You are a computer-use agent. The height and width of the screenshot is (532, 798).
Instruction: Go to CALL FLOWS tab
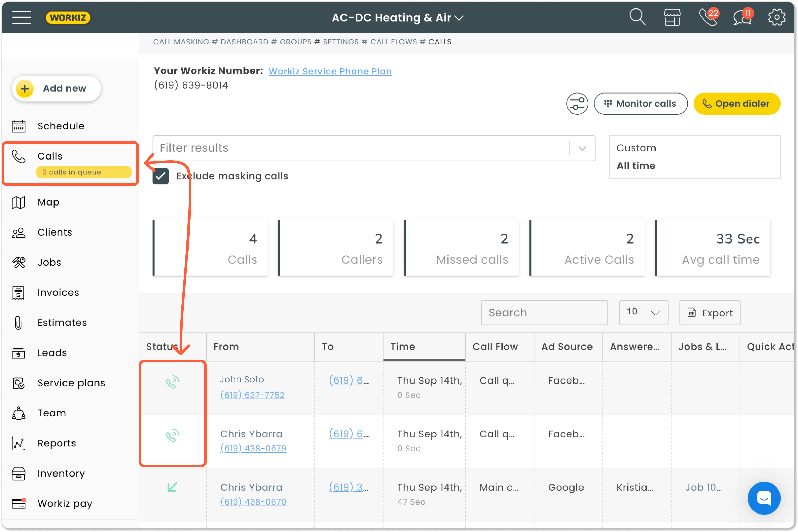(x=393, y=42)
